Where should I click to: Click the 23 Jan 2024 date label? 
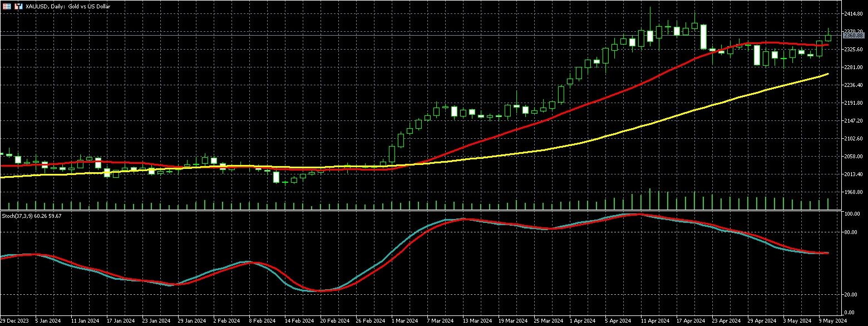156,321
